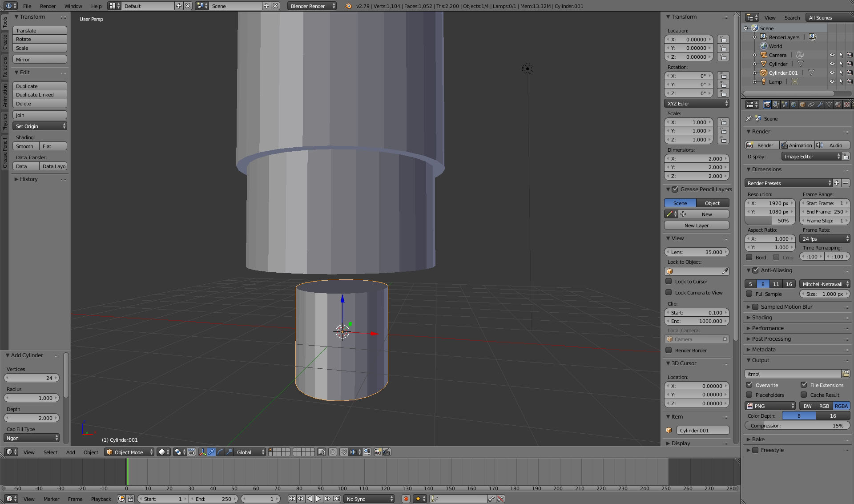
Task: Open the Set Origin dropdown
Action: point(40,126)
